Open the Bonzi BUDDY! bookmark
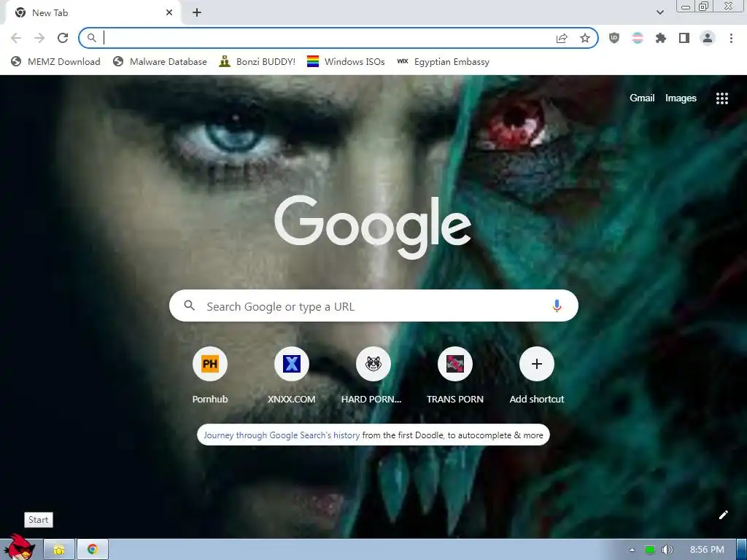This screenshot has width=747, height=560. [258, 61]
